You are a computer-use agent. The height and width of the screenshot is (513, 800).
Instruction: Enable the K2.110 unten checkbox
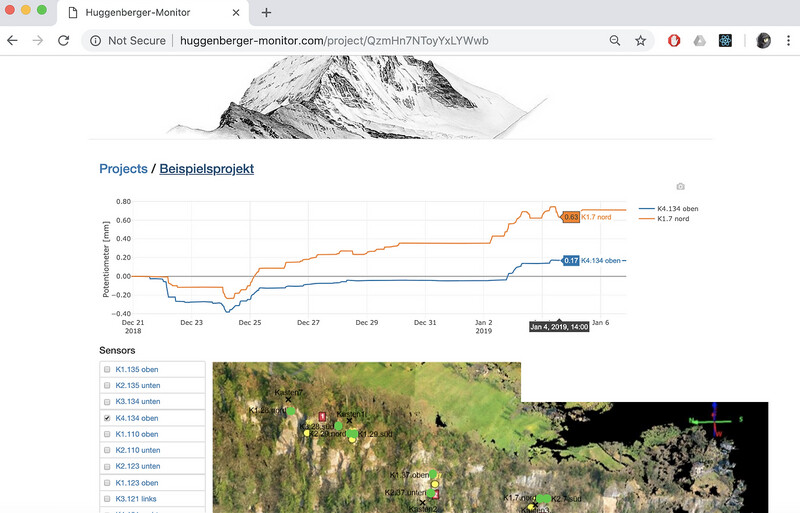pos(107,450)
